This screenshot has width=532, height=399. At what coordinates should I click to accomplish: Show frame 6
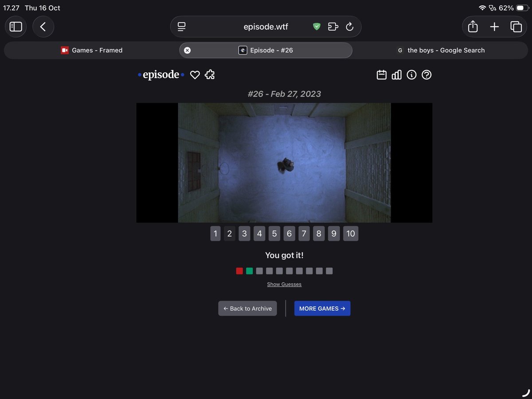289,234
